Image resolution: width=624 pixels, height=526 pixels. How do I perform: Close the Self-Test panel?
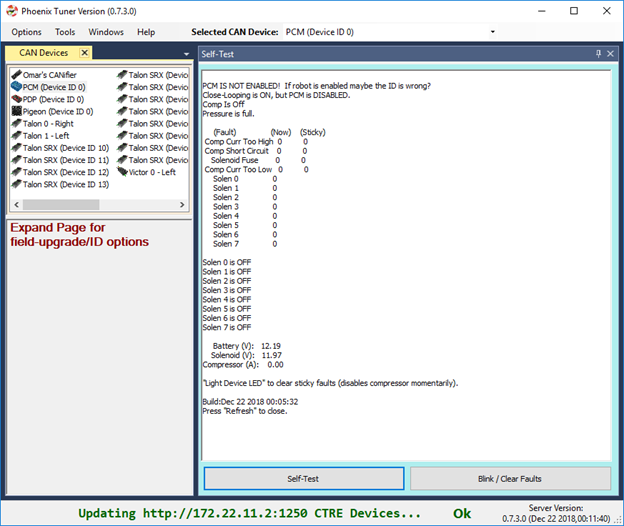(610, 54)
